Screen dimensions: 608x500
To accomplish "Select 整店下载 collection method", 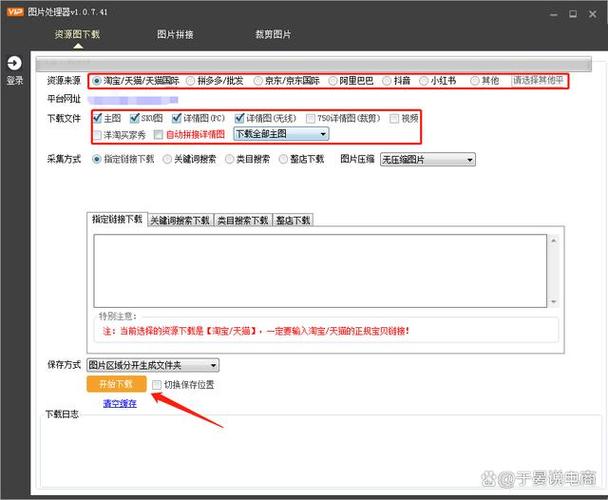I will [283, 159].
